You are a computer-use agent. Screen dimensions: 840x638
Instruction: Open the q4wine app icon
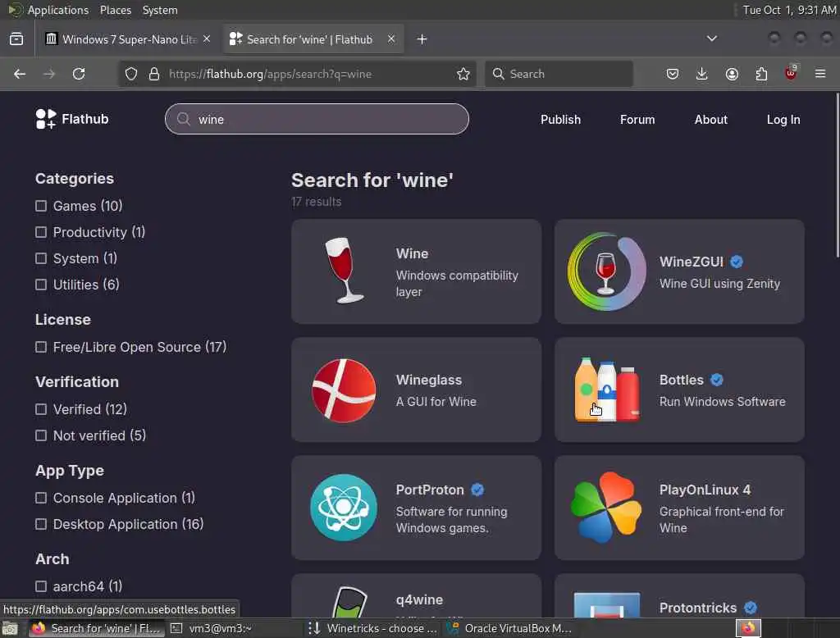[349, 602]
